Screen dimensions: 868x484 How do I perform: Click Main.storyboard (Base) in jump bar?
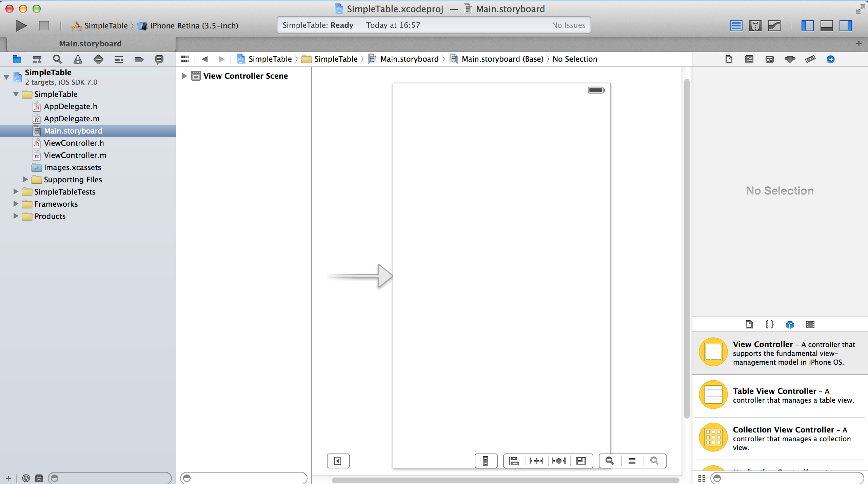click(497, 59)
